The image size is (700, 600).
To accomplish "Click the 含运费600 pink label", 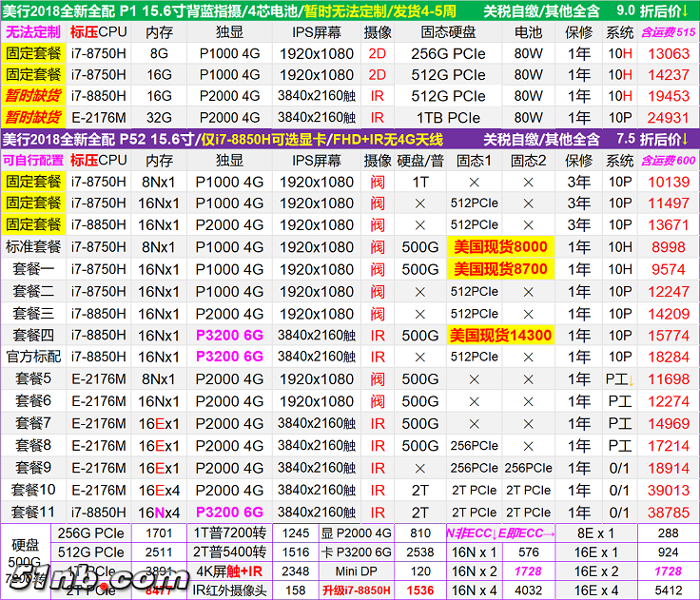I will [668, 160].
